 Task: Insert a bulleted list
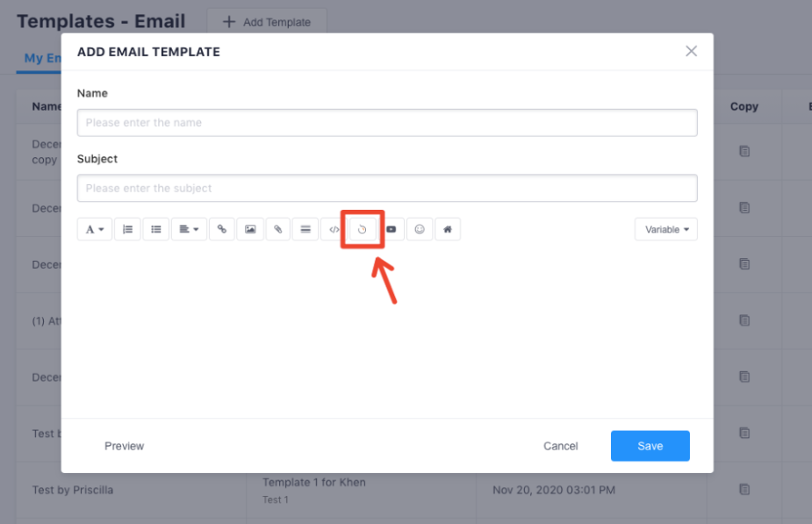(x=156, y=229)
